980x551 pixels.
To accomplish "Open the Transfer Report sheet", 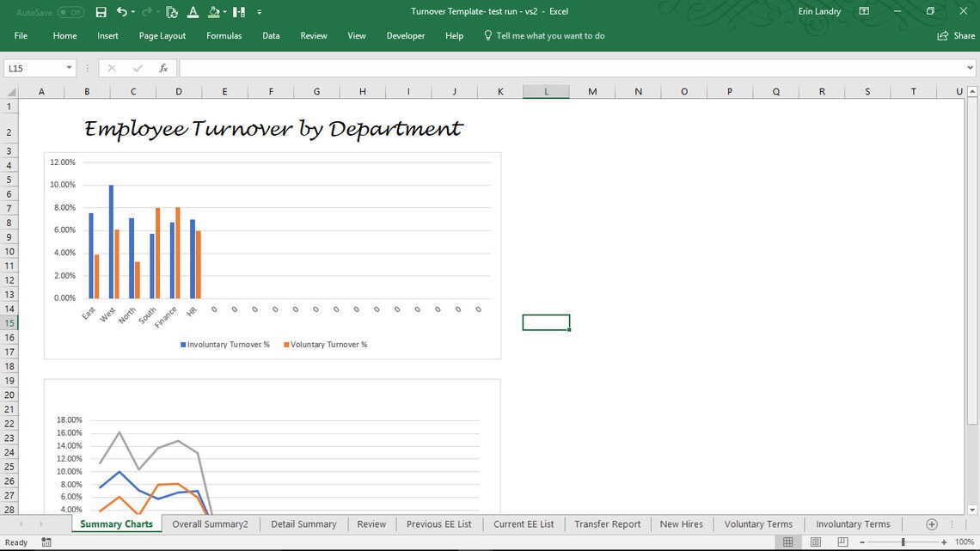I will [x=607, y=523].
